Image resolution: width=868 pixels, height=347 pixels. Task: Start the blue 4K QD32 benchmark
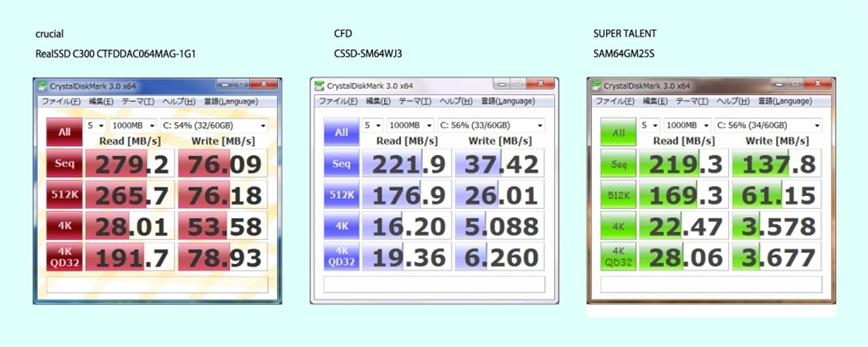[342, 257]
